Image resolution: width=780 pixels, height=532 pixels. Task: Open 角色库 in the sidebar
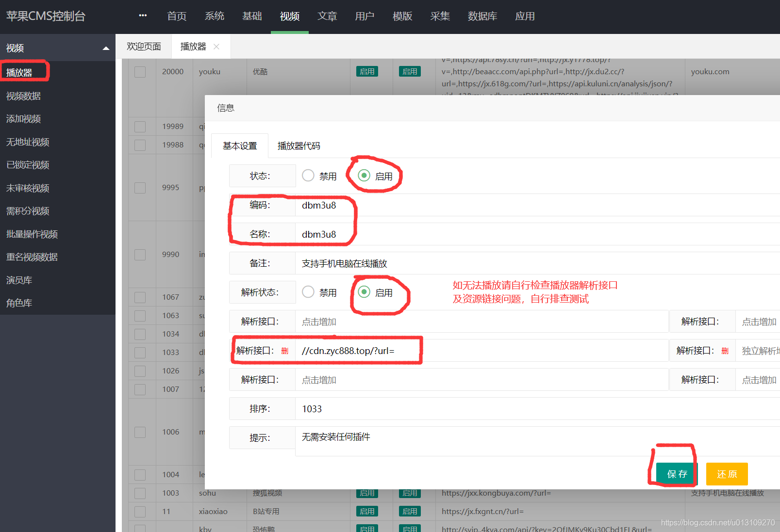pyautogui.click(x=19, y=303)
